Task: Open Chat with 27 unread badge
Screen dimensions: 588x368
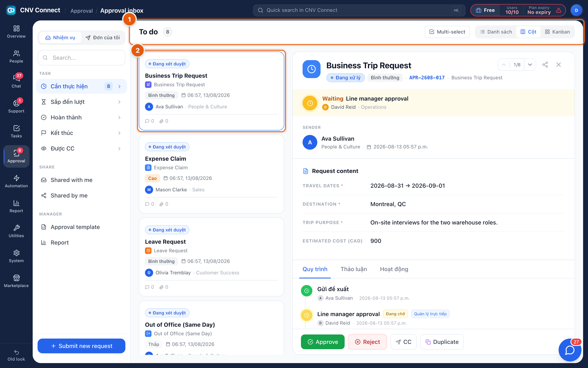Action: [x=16, y=82]
